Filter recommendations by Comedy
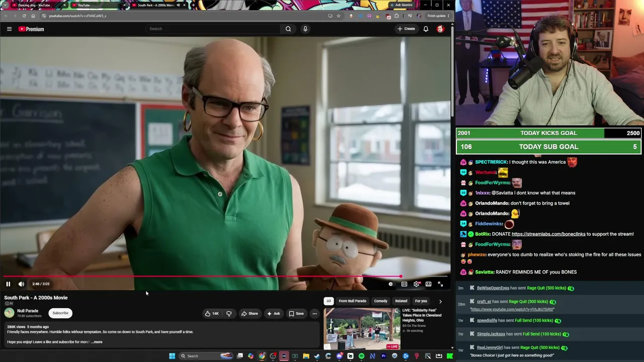Image resolution: width=644 pixels, height=362 pixels. pyautogui.click(x=380, y=301)
